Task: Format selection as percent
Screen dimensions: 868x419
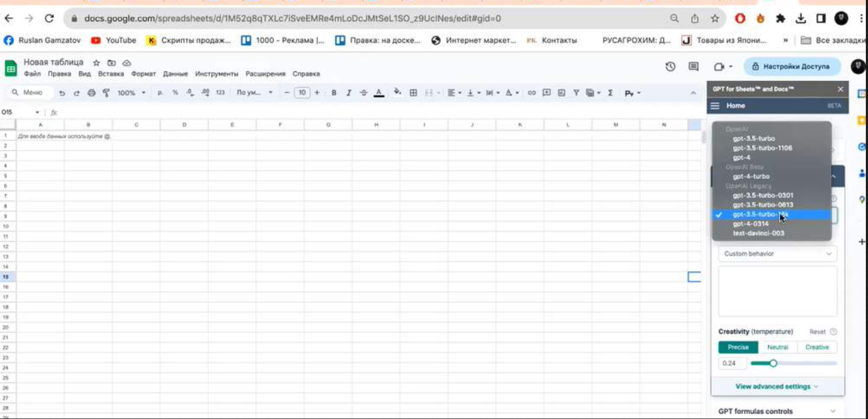Action: (175, 93)
